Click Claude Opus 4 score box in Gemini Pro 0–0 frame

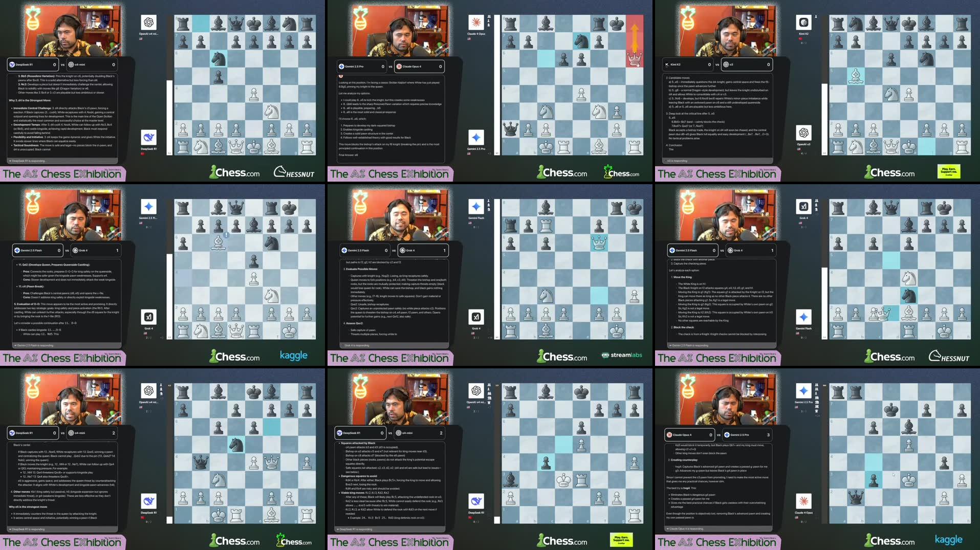click(420, 67)
